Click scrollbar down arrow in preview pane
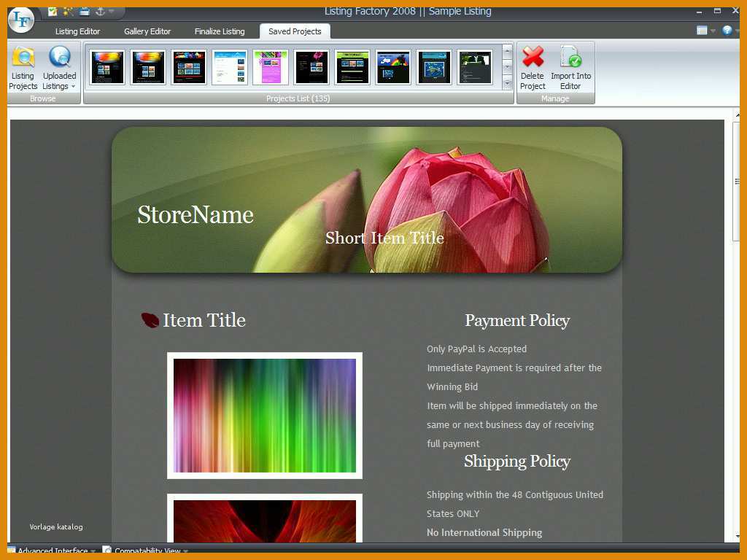The width and height of the screenshot is (747, 560). click(x=737, y=537)
